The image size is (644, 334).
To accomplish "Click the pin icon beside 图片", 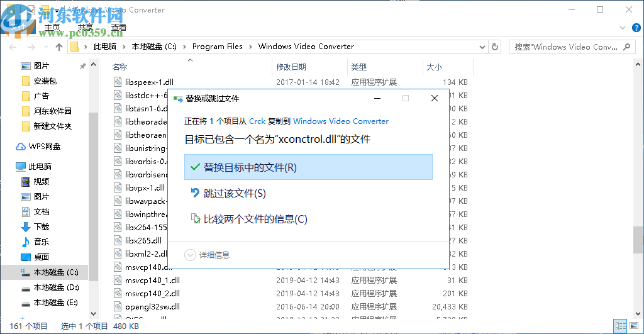I will 82,66.
